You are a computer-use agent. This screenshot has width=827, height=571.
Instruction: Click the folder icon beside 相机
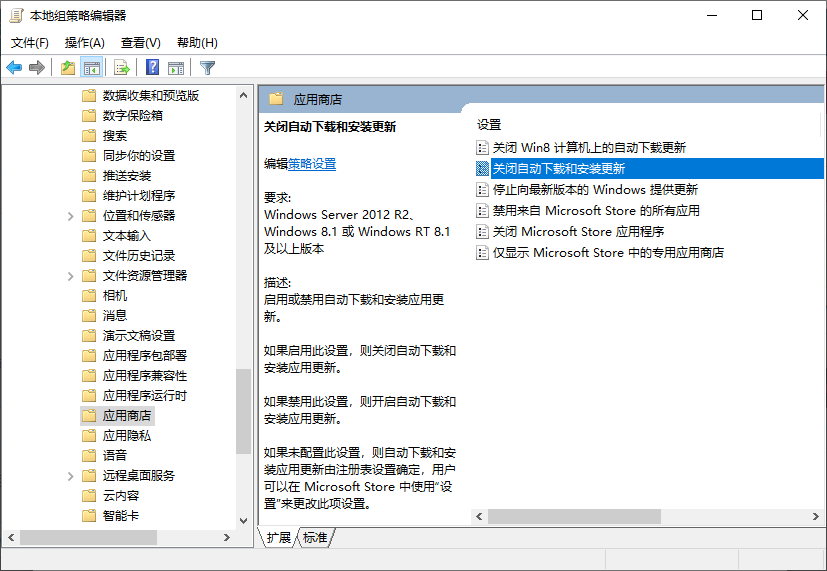click(x=89, y=295)
